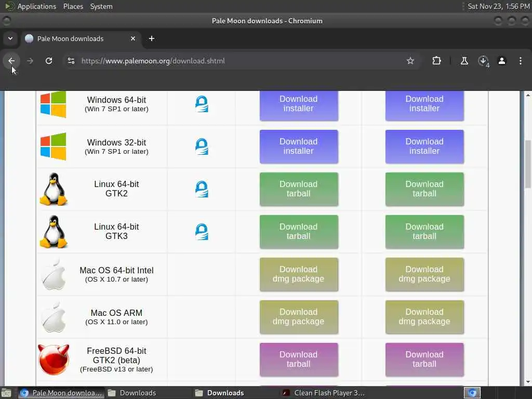Download Linux 64-bit GTK3 tarball, second column
Viewport: 532px width, 399px height.
pos(424,232)
